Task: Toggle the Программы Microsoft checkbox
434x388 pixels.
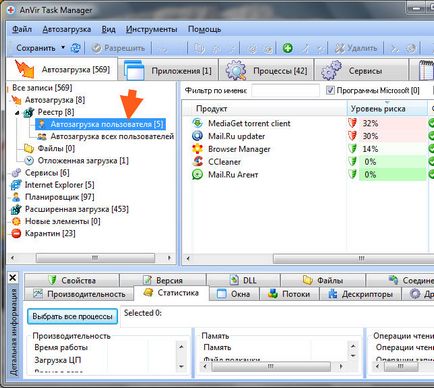Action: (330, 90)
